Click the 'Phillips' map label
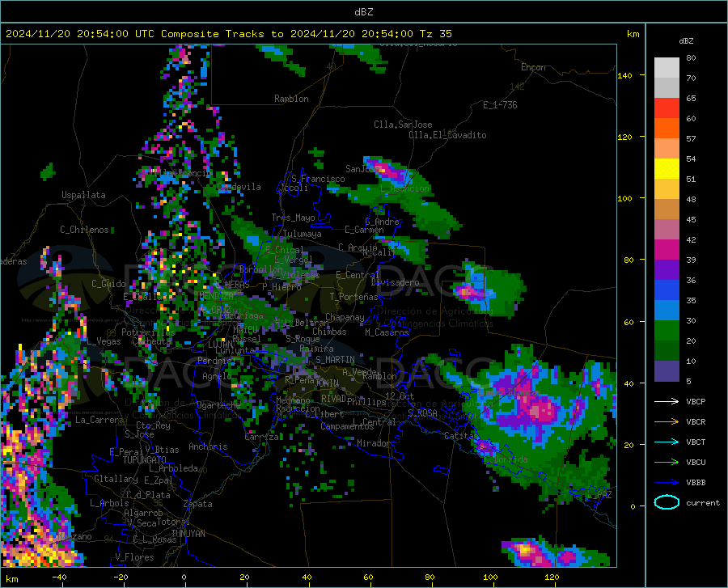This screenshot has height=588, width=728. [366, 401]
